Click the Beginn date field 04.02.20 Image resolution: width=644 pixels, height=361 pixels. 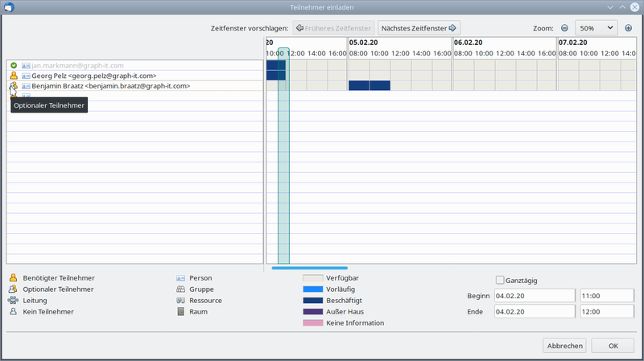tap(534, 295)
